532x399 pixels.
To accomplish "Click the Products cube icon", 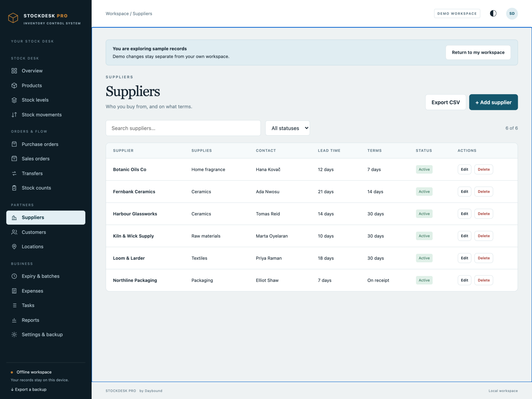I will coord(14,85).
